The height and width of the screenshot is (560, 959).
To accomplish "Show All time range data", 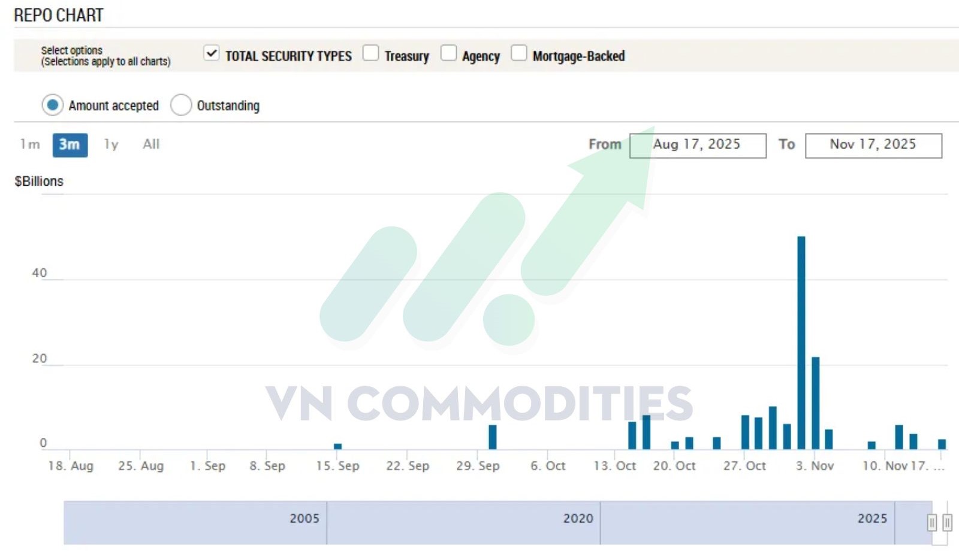I will 151,144.
